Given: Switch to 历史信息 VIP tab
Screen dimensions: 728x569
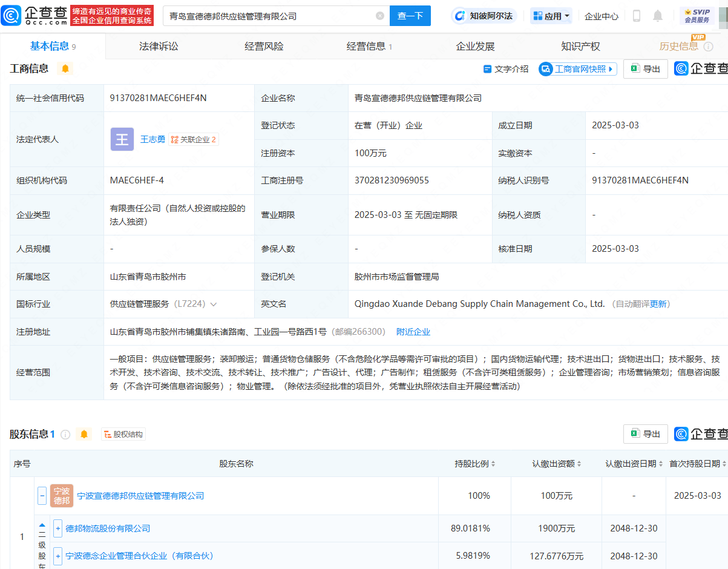Looking at the screenshot, I should click(x=678, y=47).
